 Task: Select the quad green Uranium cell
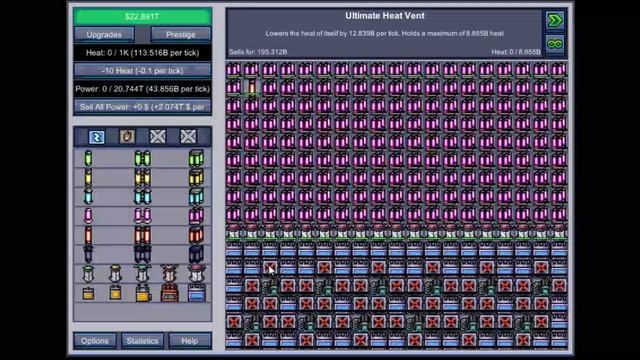[x=196, y=158]
